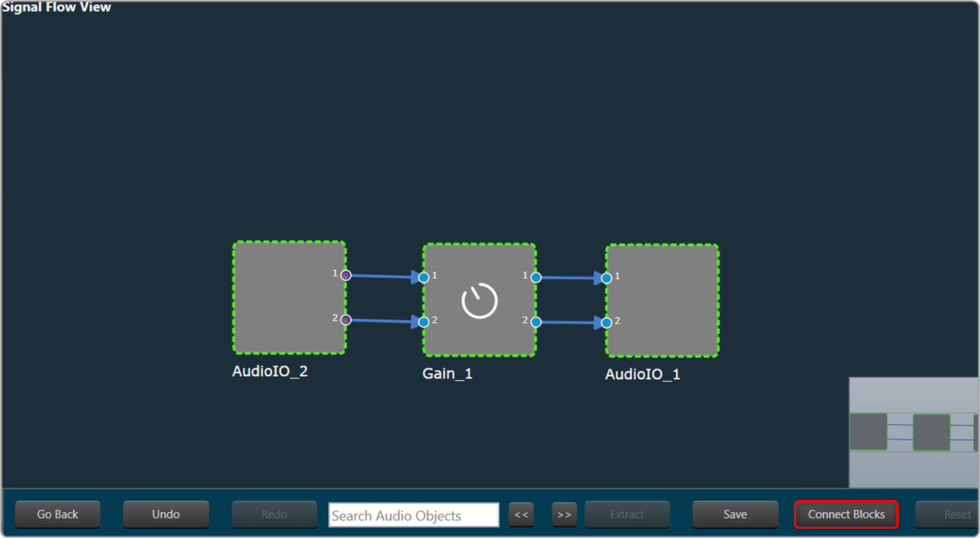Screen dimensions: 980x538
Task: Click output pin 1 of AudioIO_2
Action: click(x=346, y=275)
